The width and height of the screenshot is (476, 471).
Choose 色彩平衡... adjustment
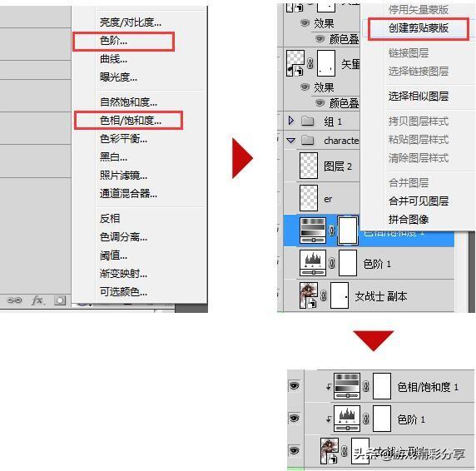[x=123, y=139]
